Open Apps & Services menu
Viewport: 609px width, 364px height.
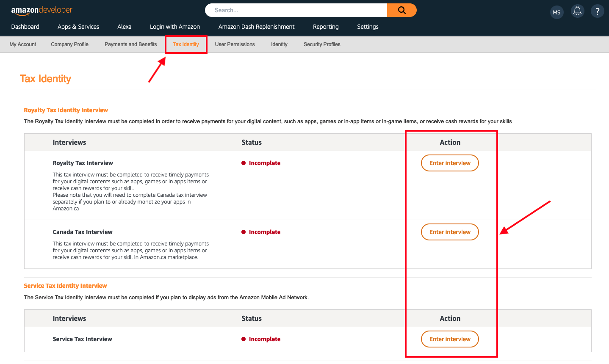click(x=78, y=27)
